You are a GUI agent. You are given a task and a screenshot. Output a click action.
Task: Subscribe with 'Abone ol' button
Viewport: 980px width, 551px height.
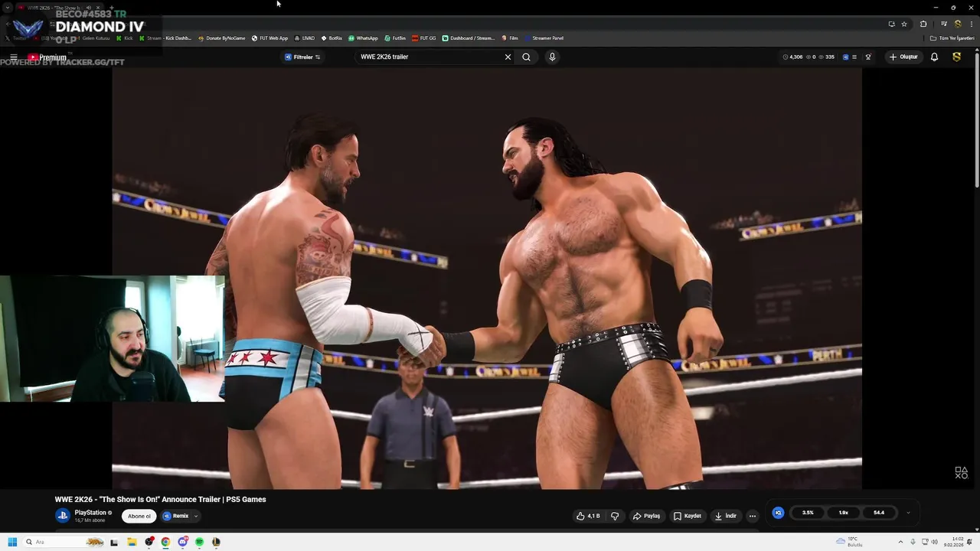click(x=139, y=516)
